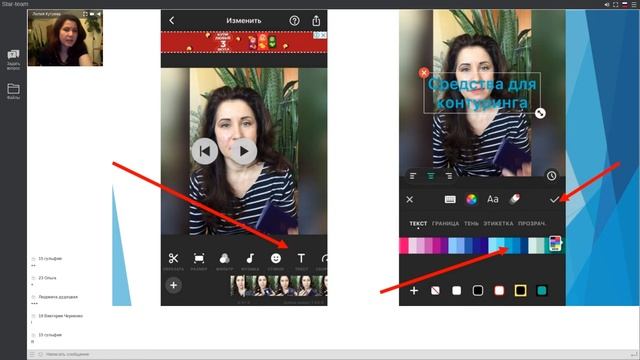Select the no-style crossed preset
The width and height of the screenshot is (640, 360).
pos(436,291)
